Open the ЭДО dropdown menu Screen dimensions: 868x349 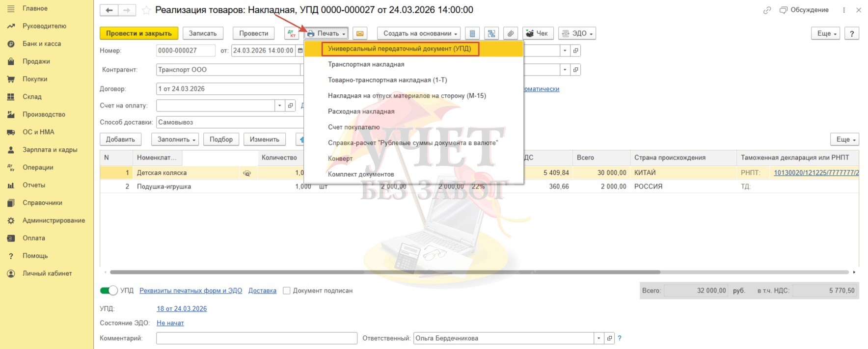point(577,33)
